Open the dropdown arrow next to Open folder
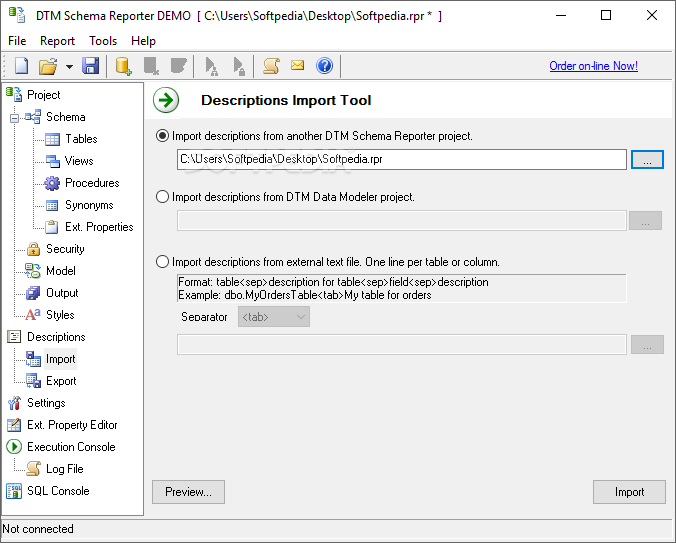The height and width of the screenshot is (543, 676). tap(69, 67)
